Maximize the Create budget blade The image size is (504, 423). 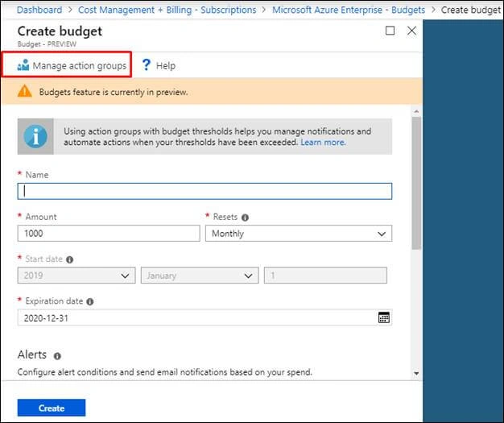(x=390, y=31)
